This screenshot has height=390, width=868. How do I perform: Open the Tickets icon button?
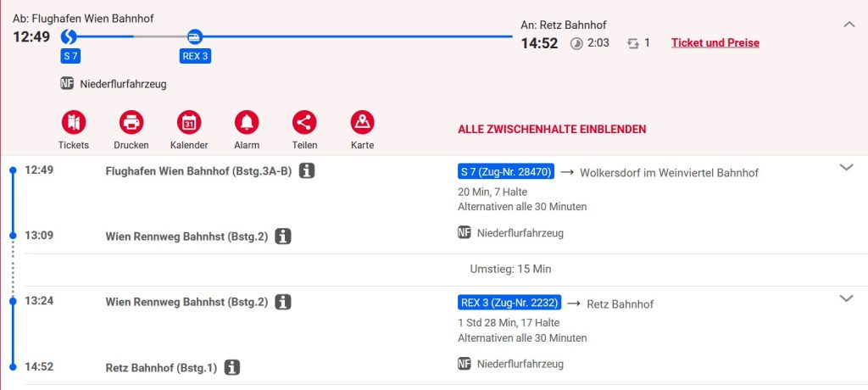tap(74, 123)
